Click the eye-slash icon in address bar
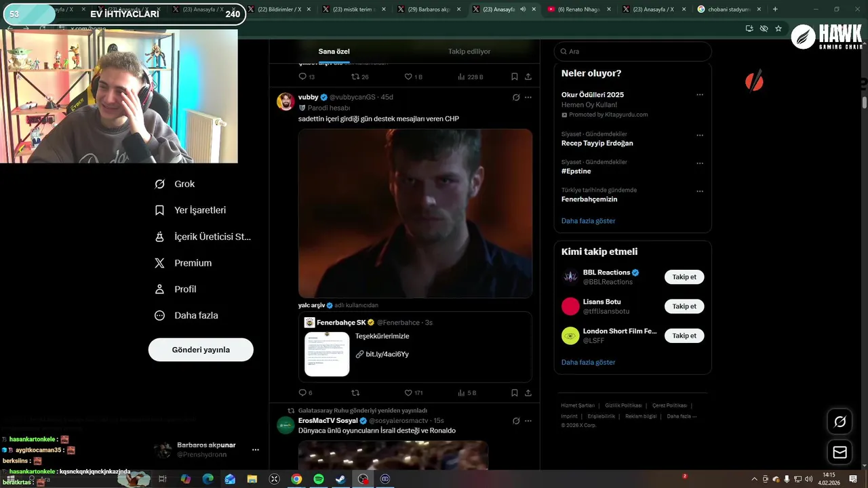 click(x=764, y=28)
